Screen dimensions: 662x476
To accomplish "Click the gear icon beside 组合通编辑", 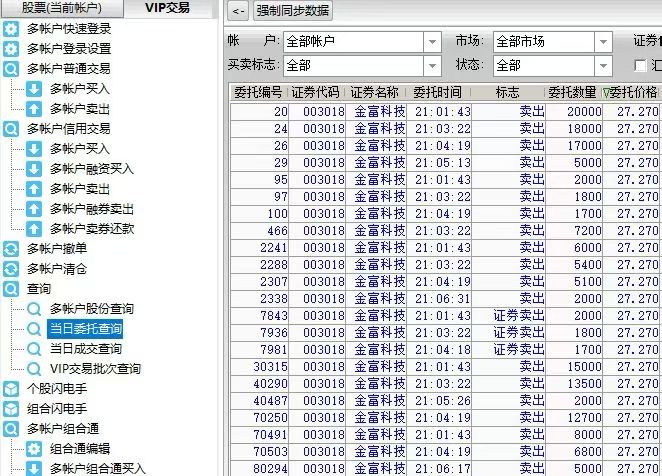I will [34, 449].
